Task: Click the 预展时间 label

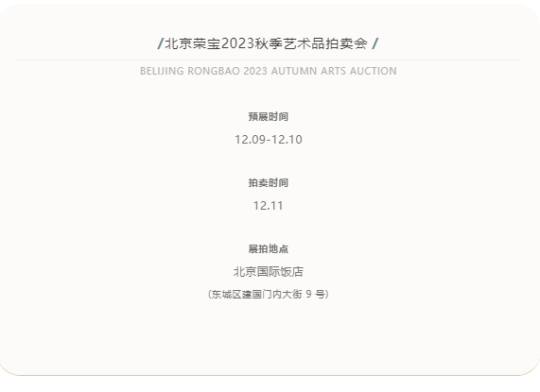Action: point(269,117)
